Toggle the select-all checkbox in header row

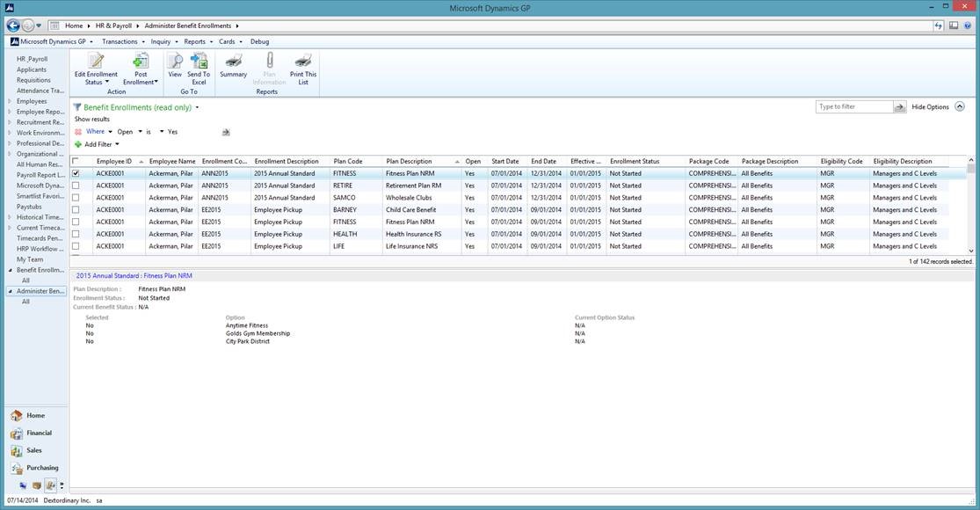tap(76, 161)
